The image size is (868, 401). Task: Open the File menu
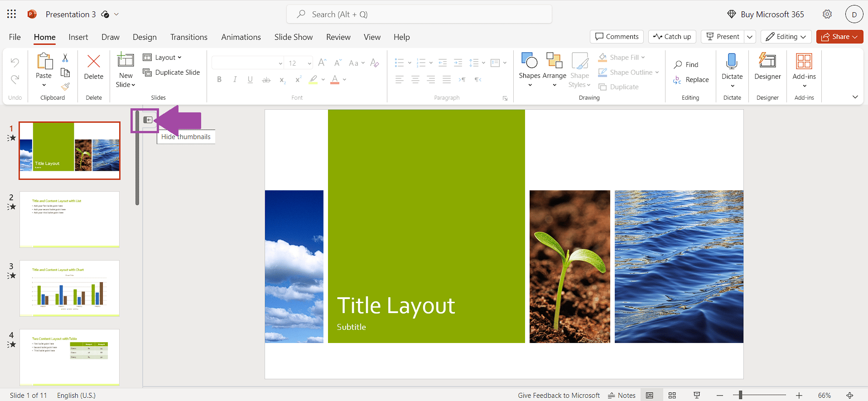pyautogui.click(x=15, y=37)
